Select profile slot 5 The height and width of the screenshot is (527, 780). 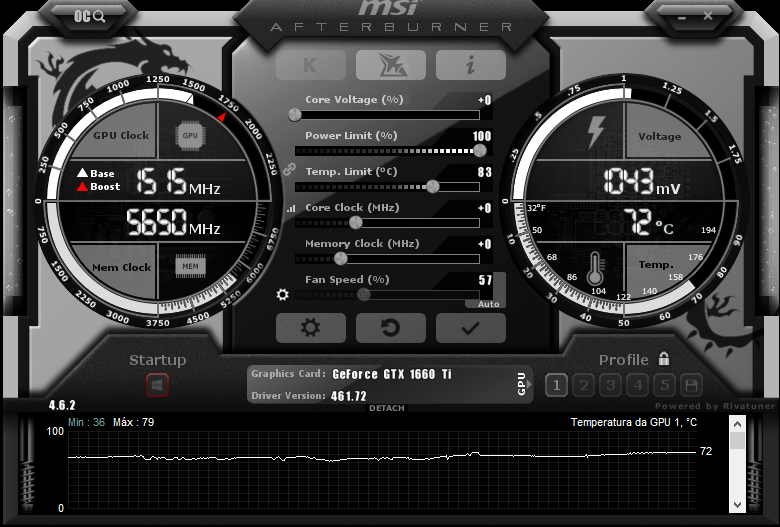[665, 385]
